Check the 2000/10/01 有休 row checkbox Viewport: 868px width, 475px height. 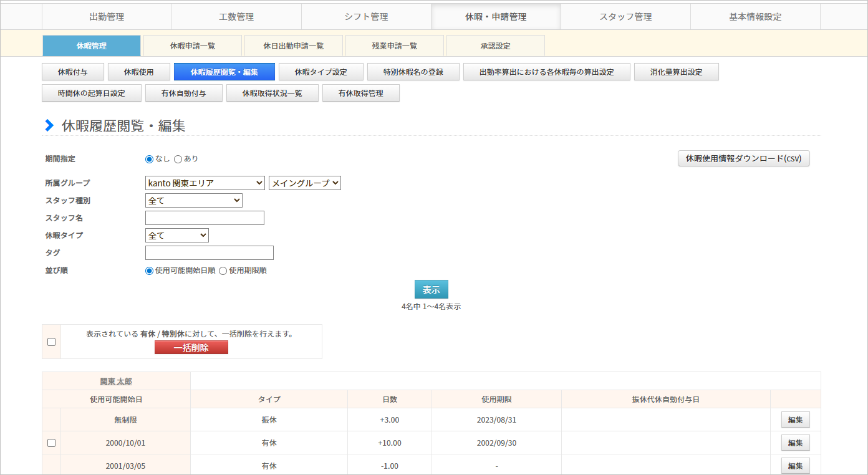point(52,443)
